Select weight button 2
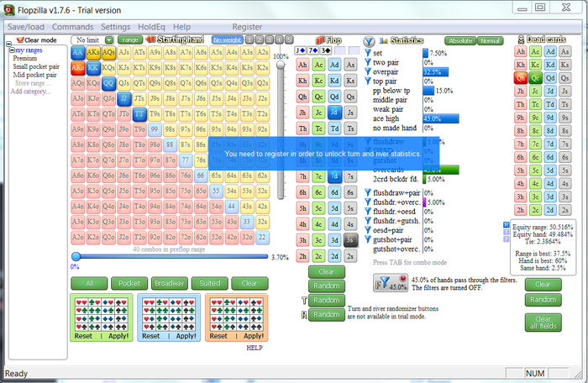This screenshot has height=383, width=588. (x=260, y=39)
